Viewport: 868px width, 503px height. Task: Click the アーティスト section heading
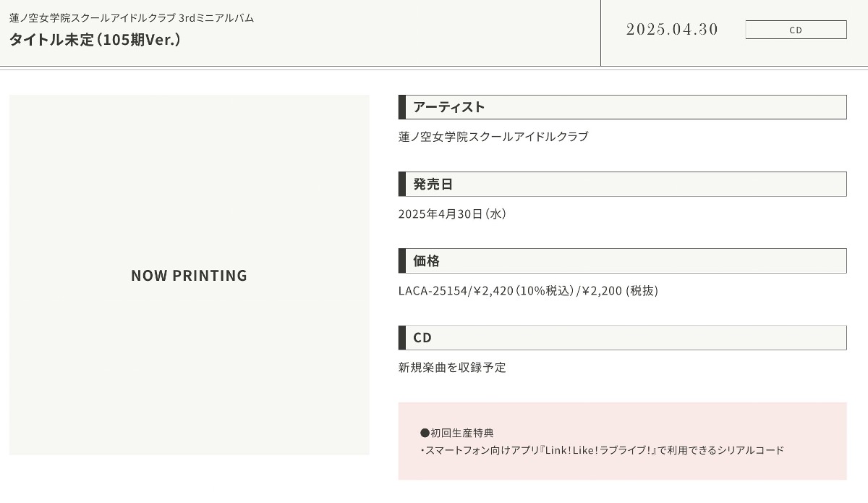point(448,107)
